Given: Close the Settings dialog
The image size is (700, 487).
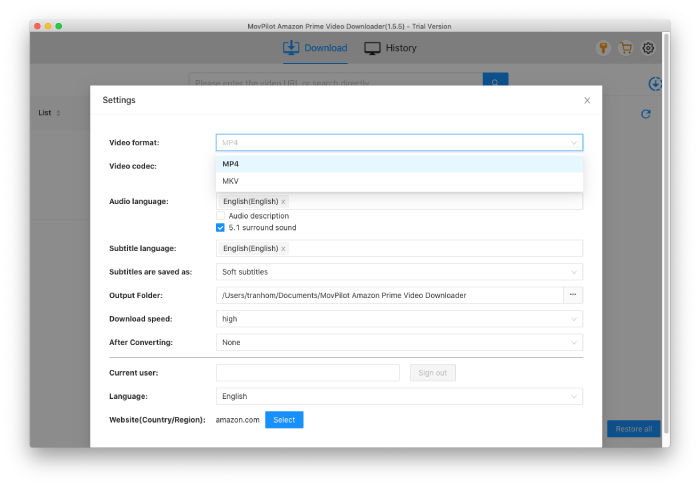Looking at the screenshot, I should (x=587, y=100).
